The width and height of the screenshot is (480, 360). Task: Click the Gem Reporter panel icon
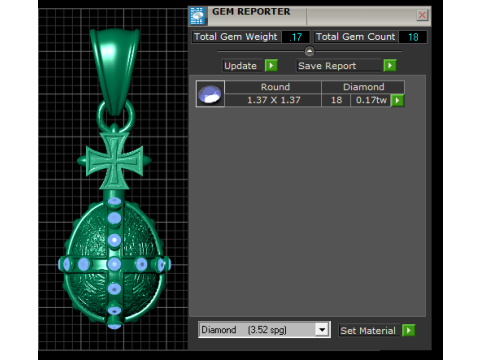197,16
